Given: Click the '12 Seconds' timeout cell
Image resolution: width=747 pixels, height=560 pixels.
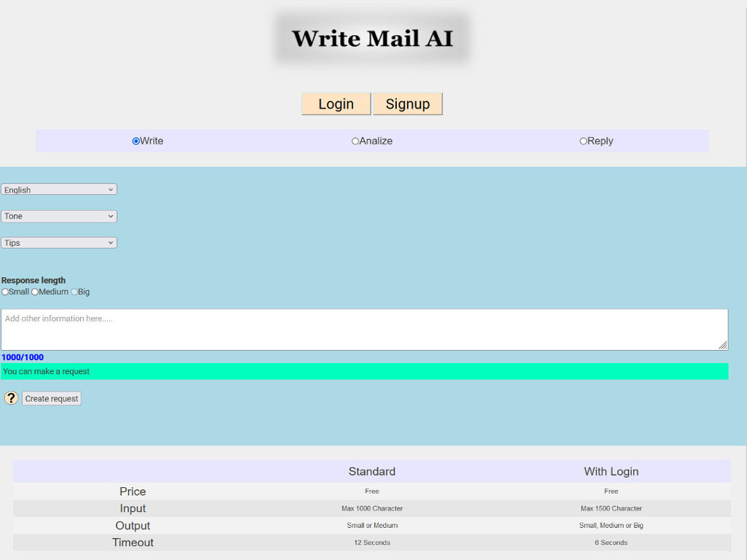Looking at the screenshot, I should coord(372,542).
